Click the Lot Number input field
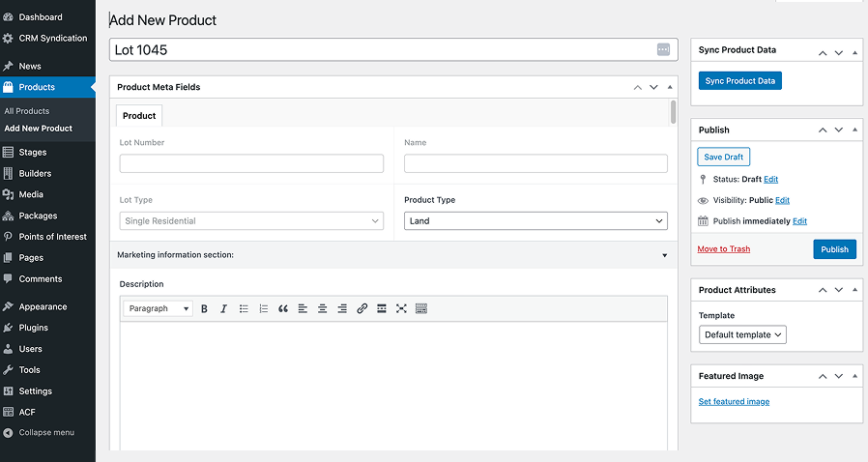The image size is (868, 462). coord(251,163)
